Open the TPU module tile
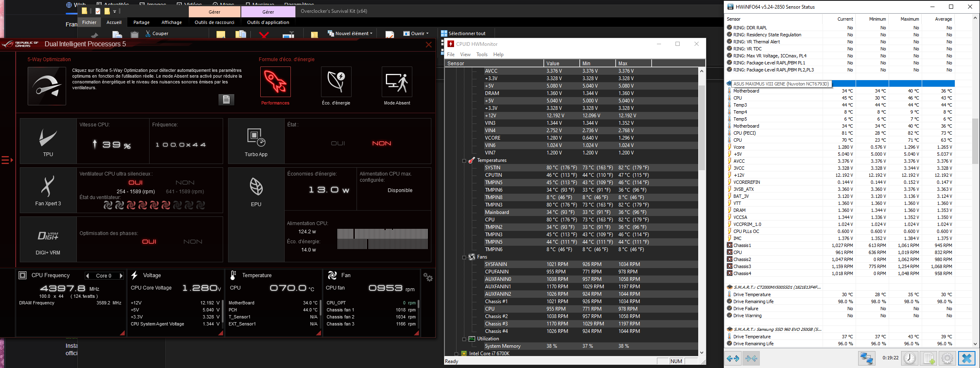The width and height of the screenshot is (980, 368). pyautogui.click(x=48, y=141)
